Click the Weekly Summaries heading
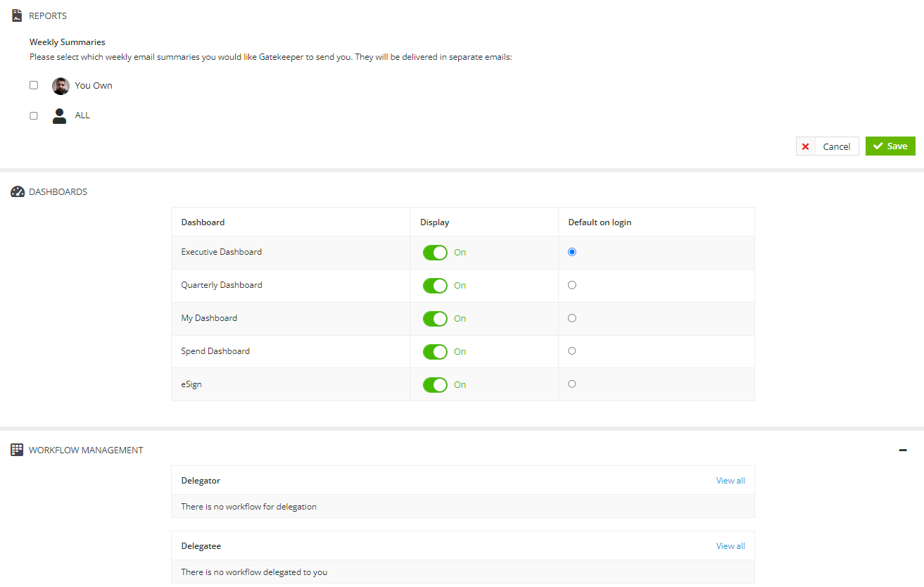Image resolution: width=924 pixels, height=587 pixels. 68,42
